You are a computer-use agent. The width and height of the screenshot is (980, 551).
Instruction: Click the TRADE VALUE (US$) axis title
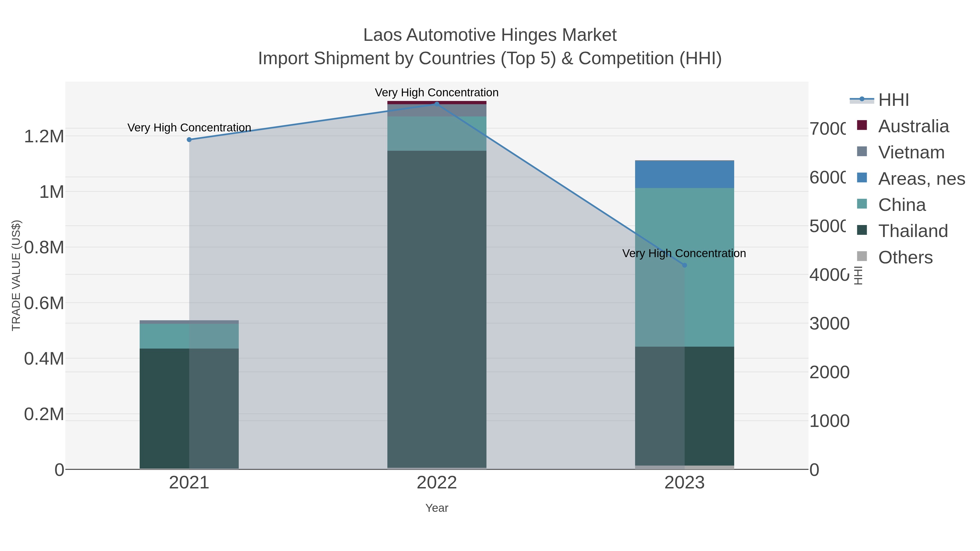16,275
